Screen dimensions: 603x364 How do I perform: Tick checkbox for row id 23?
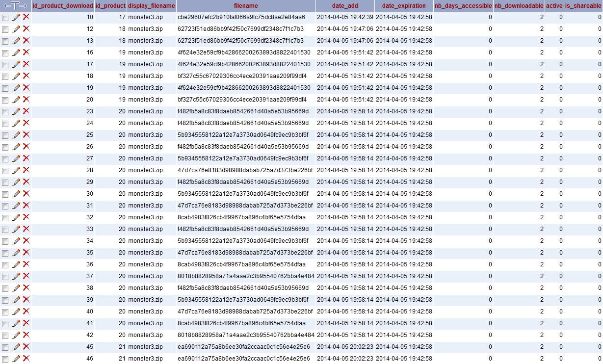point(5,112)
